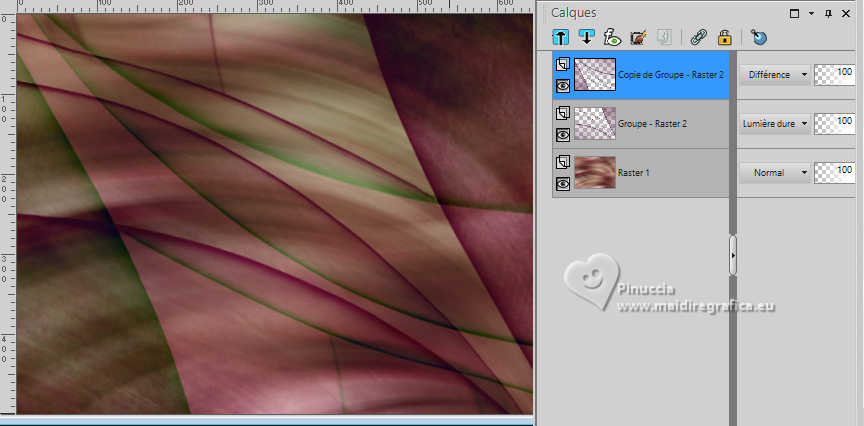
Task: Open the Lumière dure blend mode dropdown
Action: pyautogui.click(x=775, y=123)
